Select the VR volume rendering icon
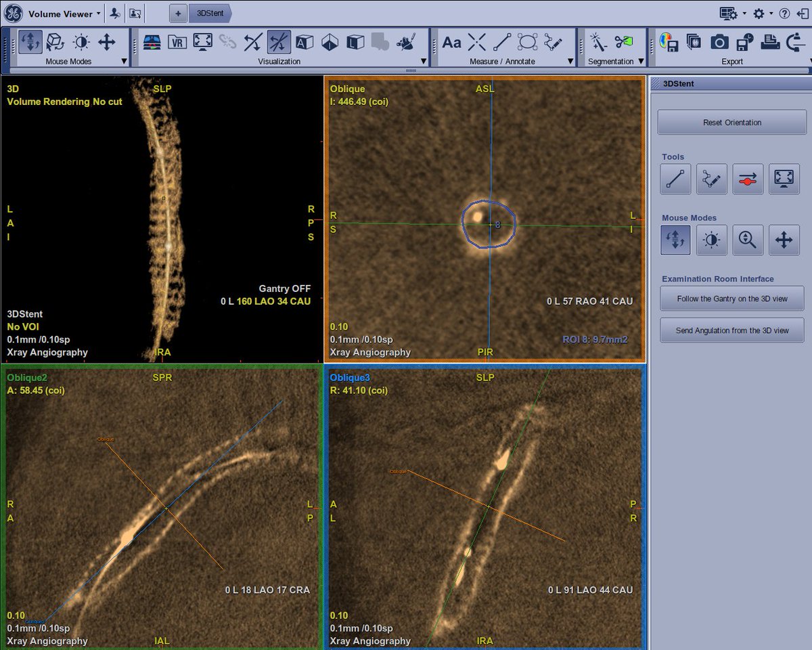The image size is (812, 650). [x=177, y=43]
